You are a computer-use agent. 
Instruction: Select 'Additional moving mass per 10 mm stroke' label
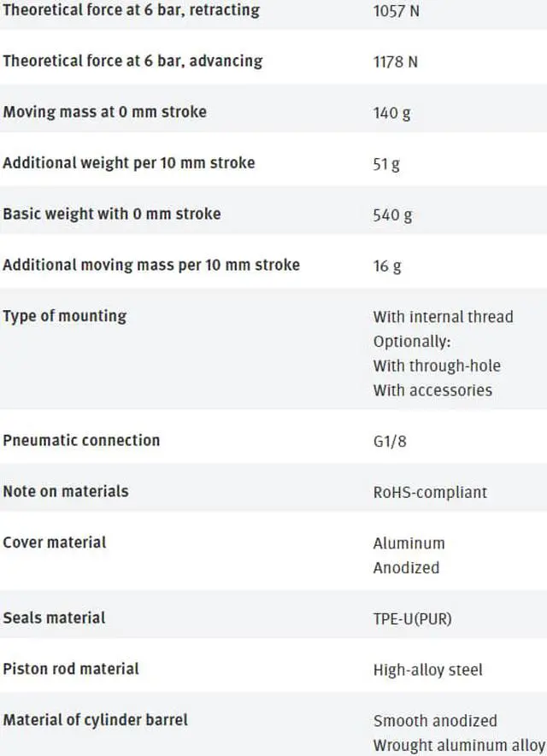(x=151, y=265)
